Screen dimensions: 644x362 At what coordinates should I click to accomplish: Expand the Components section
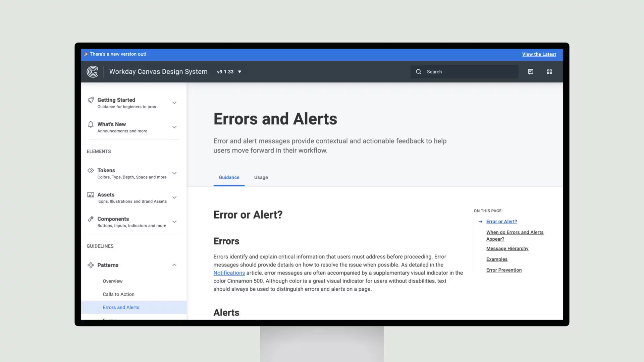[x=174, y=221]
